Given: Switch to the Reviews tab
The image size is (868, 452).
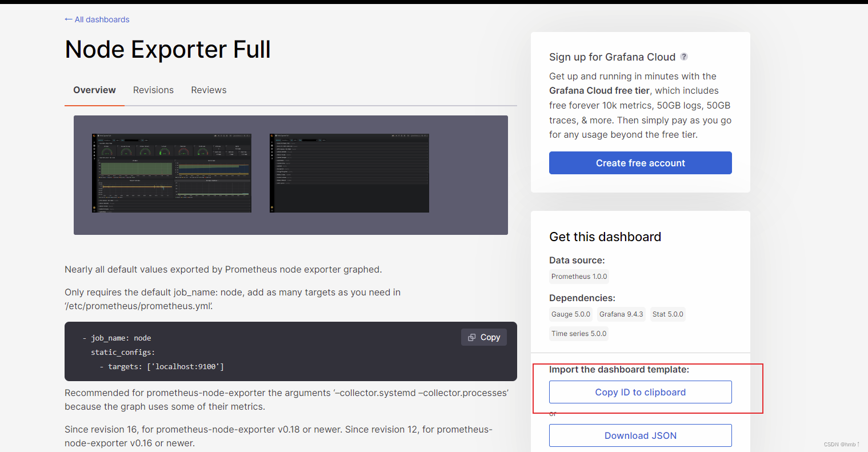Looking at the screenshot, I should click(209, 90).
